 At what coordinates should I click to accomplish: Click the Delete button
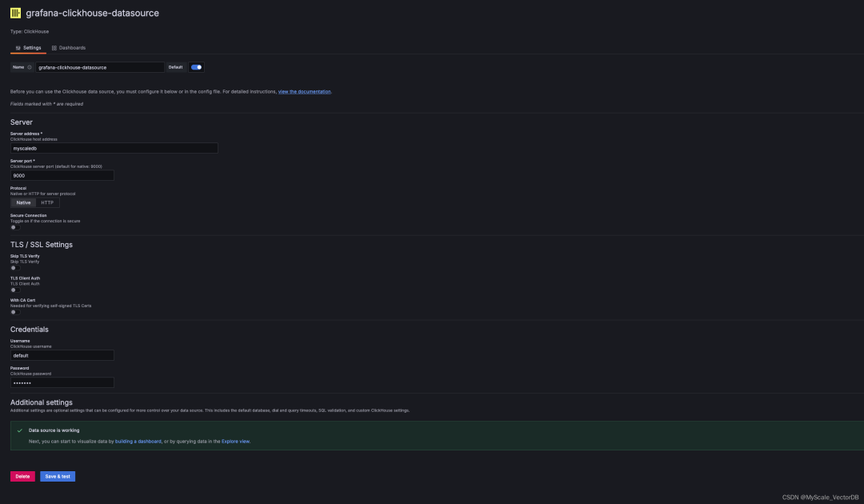tap(22, 477)
